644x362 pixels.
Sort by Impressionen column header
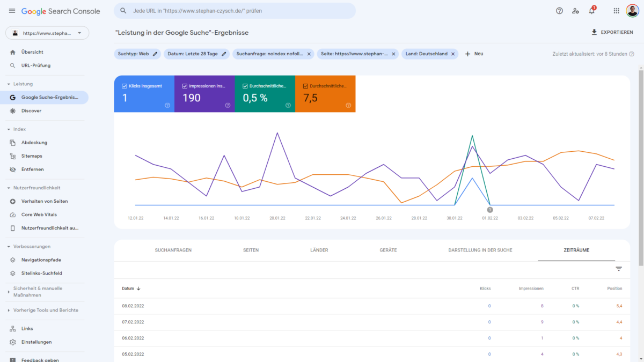pos(531,289)
